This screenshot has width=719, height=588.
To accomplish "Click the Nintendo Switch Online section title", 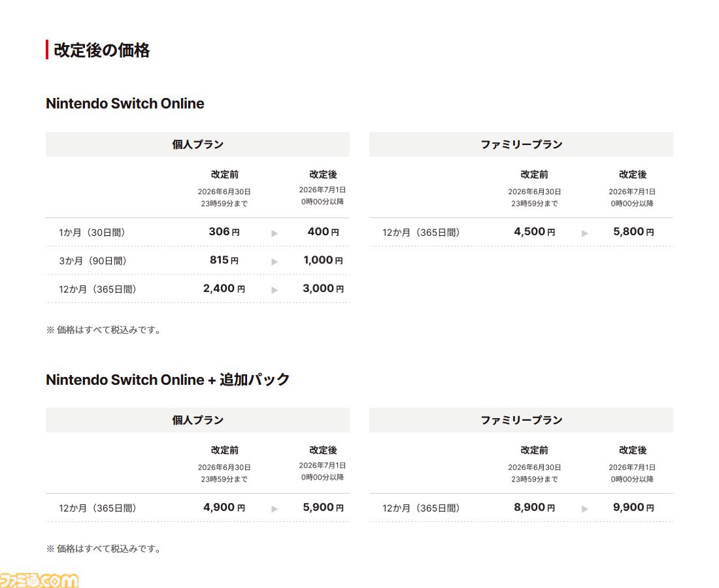I will 125,104.
